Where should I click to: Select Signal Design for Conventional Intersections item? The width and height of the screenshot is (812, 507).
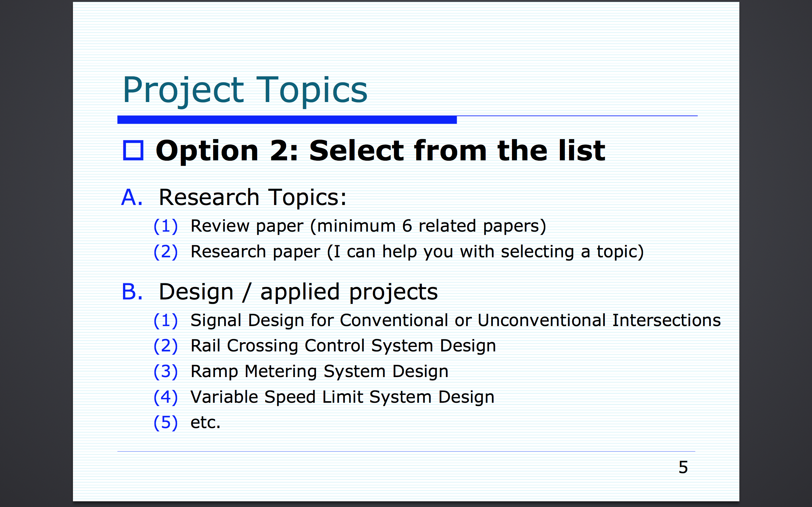click(456, 321)
